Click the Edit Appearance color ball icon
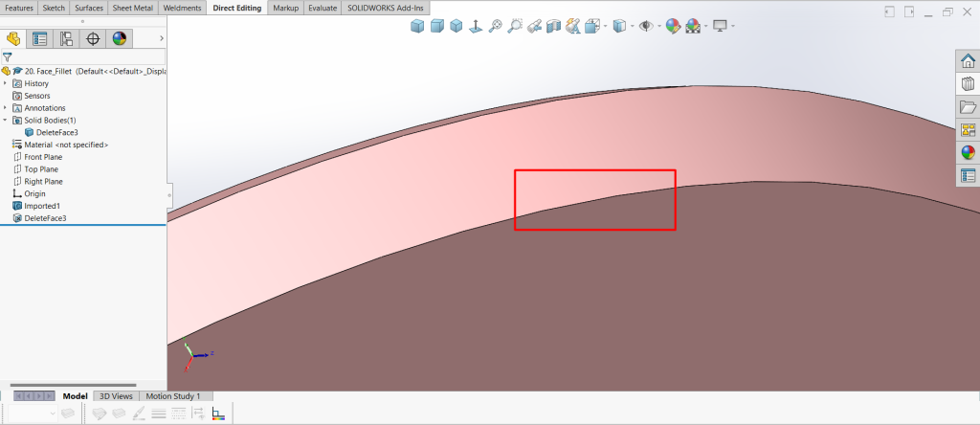The height and width of the screenshot is (425, 980). coord(674,26)
